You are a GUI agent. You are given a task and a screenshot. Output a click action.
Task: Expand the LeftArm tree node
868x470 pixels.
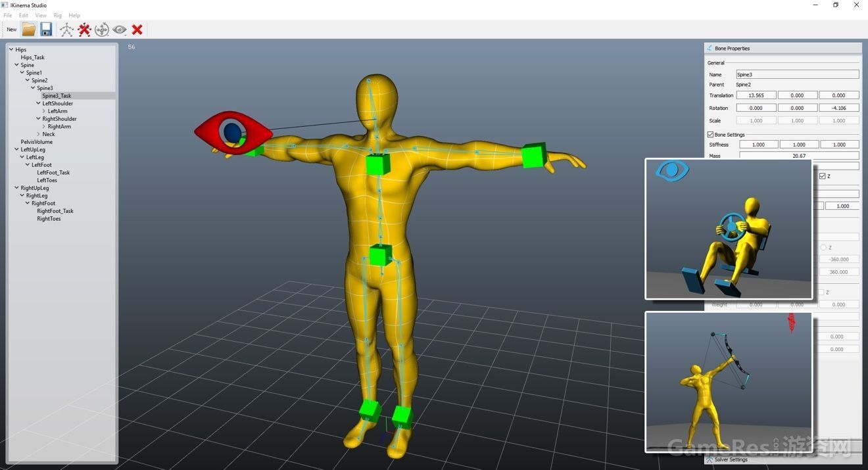click(43, 111)
